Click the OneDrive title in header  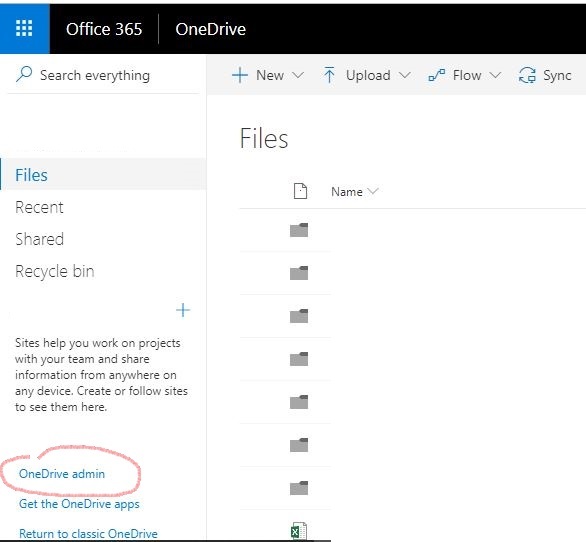(211, 29)
